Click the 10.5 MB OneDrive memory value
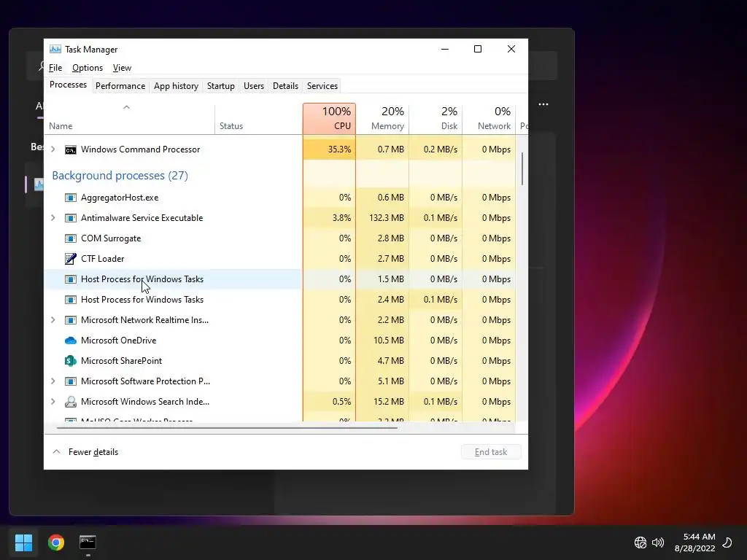This screenshot has height=560, width=747. (x=389, y=341)
